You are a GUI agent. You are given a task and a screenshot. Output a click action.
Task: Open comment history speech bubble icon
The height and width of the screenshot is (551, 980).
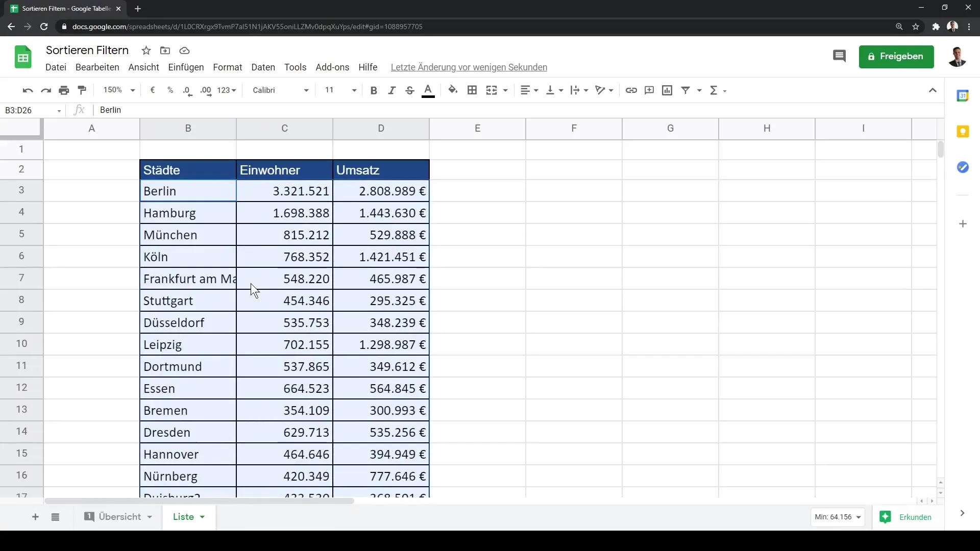(839, 56)
